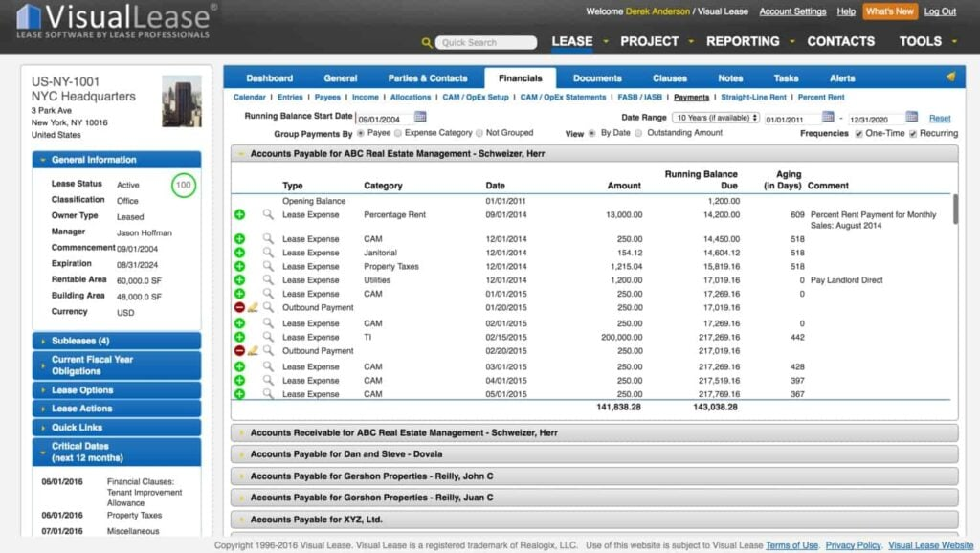Screen dimensions: 980x553
Task: Open the Terms of Use footer link
Action: click(x=791, y=545)
